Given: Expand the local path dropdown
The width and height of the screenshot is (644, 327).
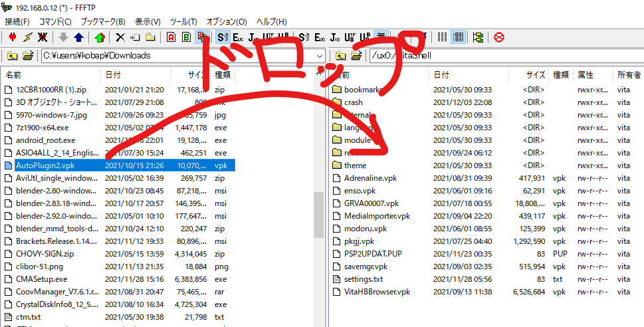Looking at the screenshot, I should point(320,55).
